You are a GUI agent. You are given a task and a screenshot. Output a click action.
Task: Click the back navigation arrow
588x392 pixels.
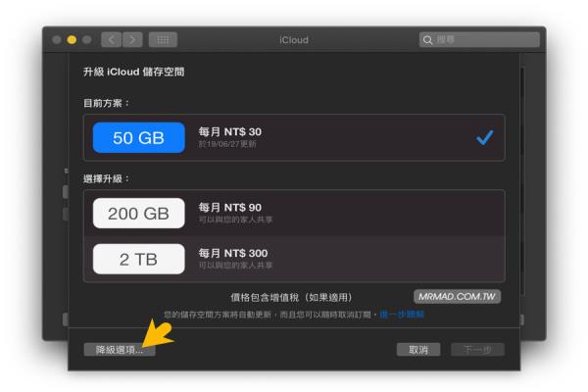112,40
